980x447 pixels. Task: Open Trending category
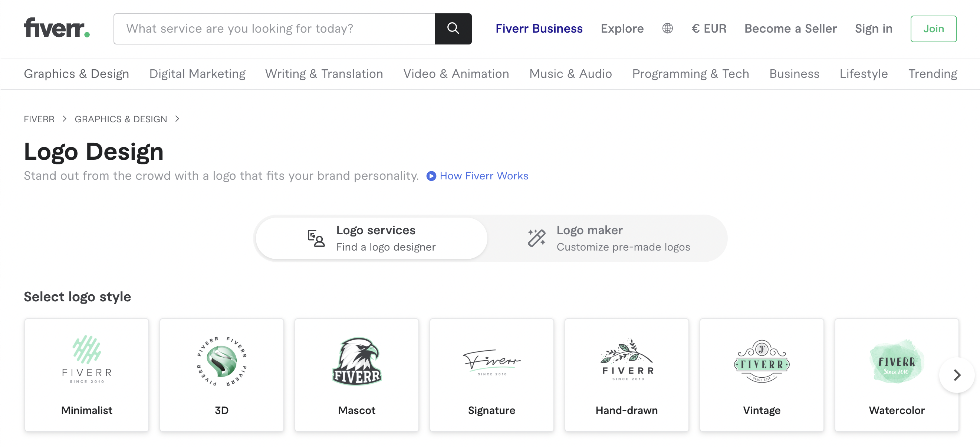933,74
